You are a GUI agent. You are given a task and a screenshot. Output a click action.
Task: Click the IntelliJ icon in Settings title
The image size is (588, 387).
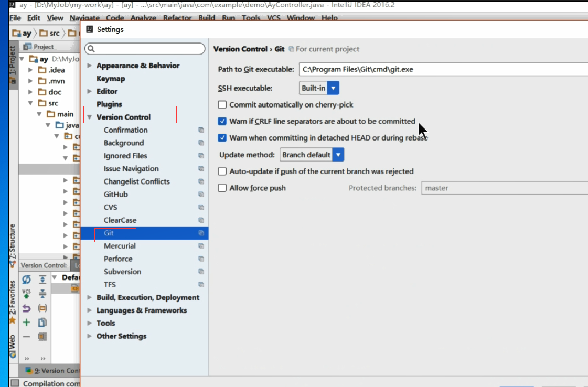90,29
